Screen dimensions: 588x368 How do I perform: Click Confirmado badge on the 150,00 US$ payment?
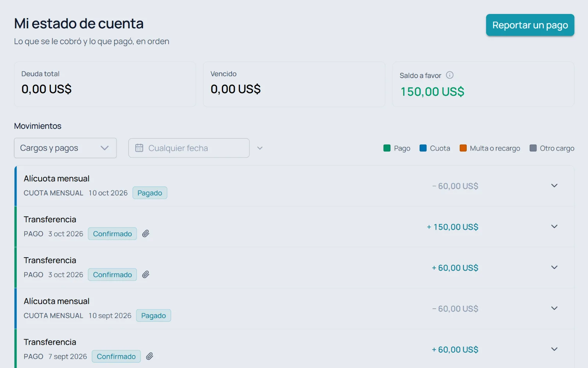[112, 234]
